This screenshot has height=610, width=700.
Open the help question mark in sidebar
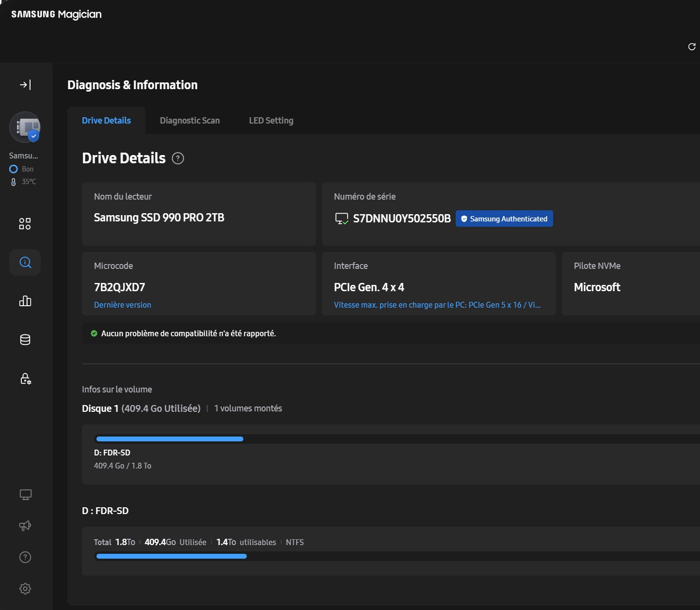pyautogui.click(x=25, y=557)
